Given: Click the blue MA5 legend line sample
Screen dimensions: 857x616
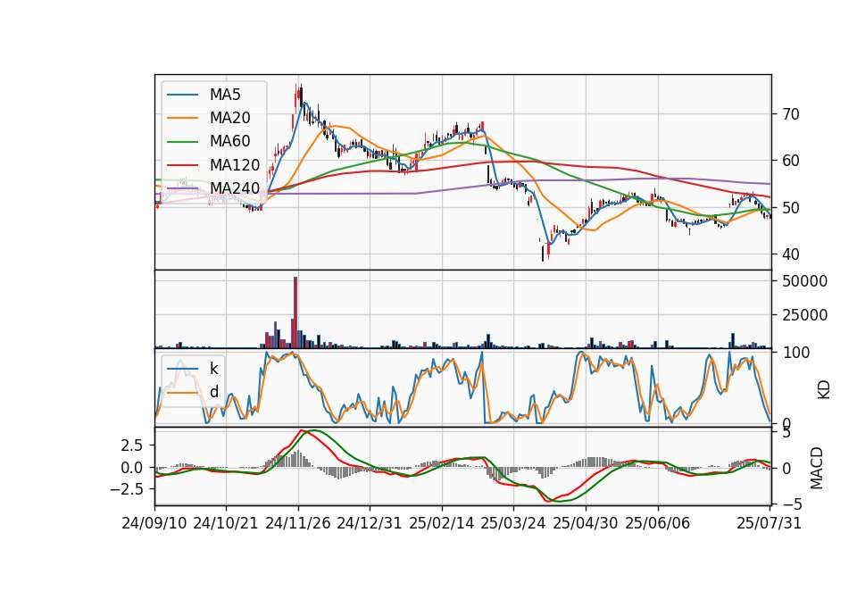Looking at the screenshot, I should (x=182, y=95).
